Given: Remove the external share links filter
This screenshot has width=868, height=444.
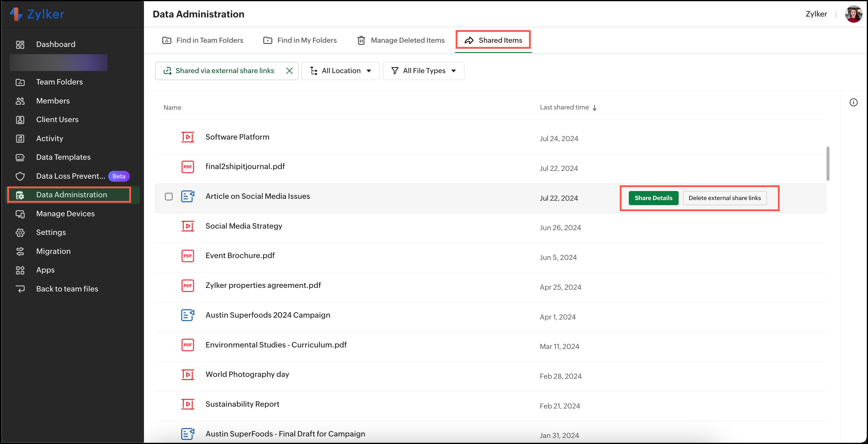Looking at the screenshot, I should 289,71.
